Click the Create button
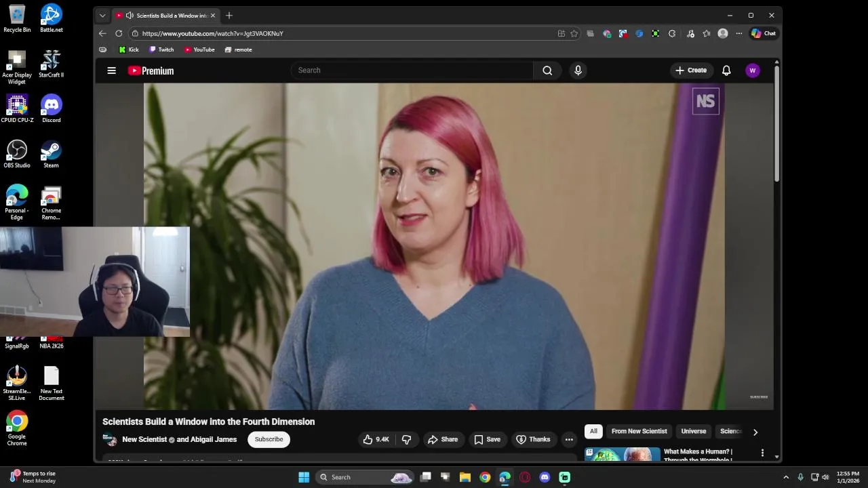 click(691, 70)
